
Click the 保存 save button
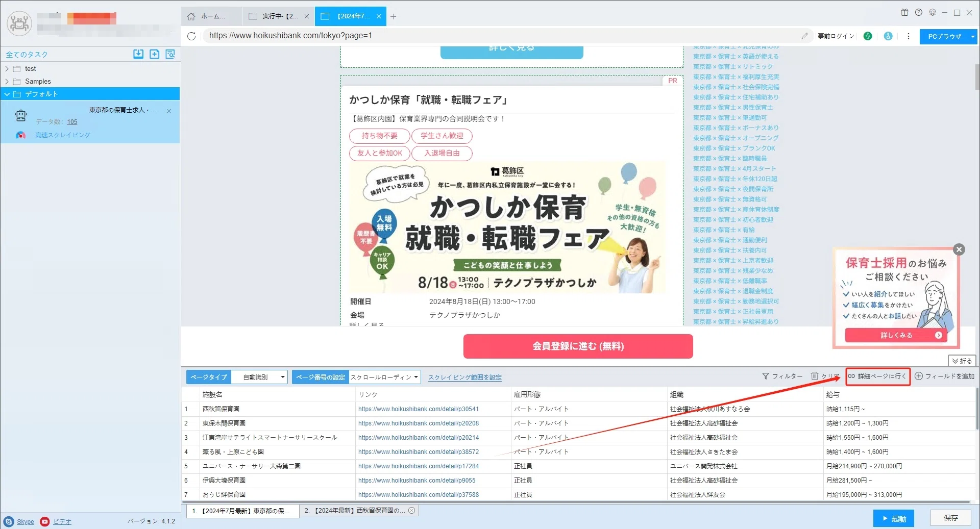click(950, 518)
